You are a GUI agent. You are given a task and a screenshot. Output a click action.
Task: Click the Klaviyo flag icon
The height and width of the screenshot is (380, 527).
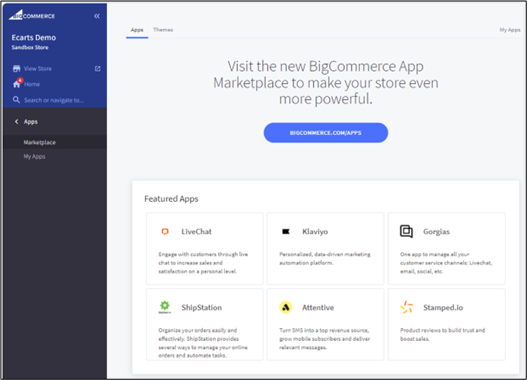click(x=286, y=231)
